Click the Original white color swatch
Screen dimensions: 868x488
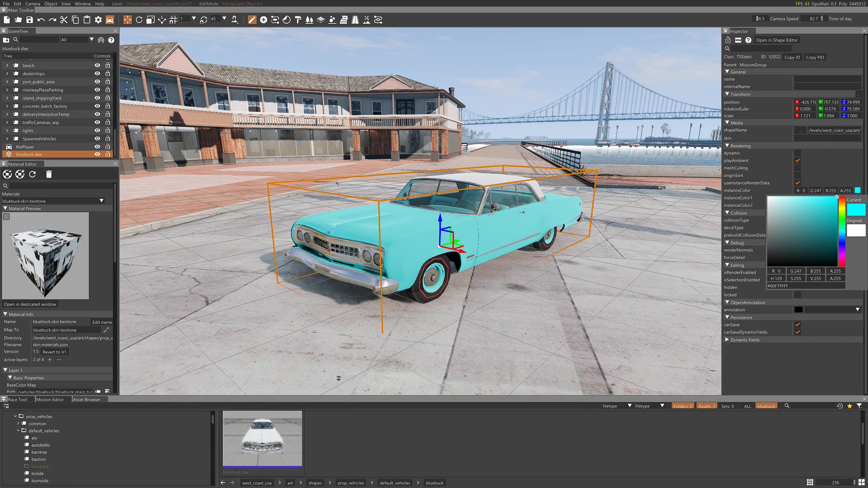856,230
